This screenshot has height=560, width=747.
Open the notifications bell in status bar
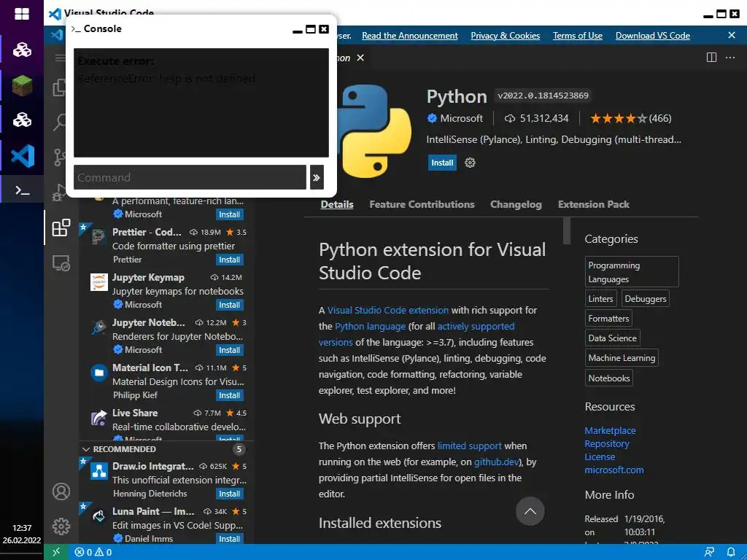[x=731, y=552]
